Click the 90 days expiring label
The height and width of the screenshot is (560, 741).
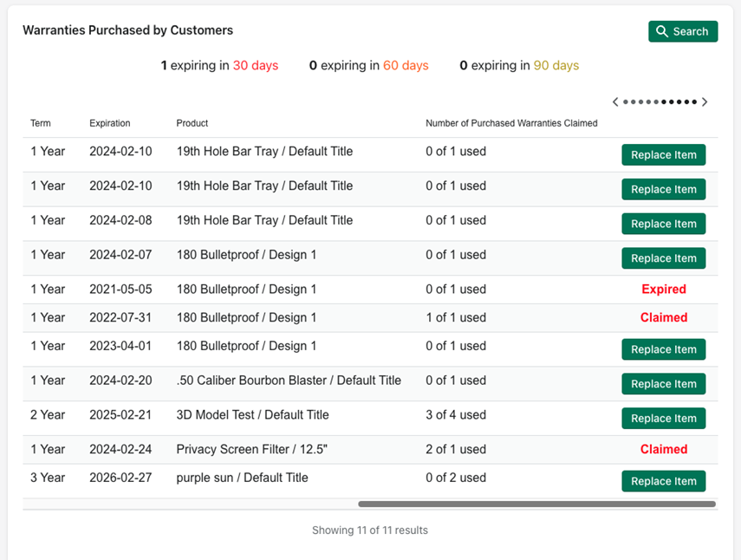(556, 66)
